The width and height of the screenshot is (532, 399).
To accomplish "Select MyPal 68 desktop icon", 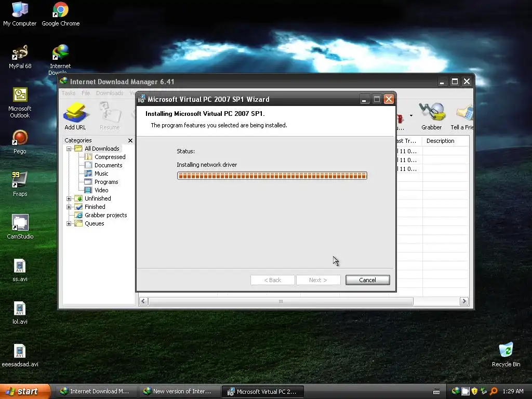I will pyautogui.click(x=20, y=57).
